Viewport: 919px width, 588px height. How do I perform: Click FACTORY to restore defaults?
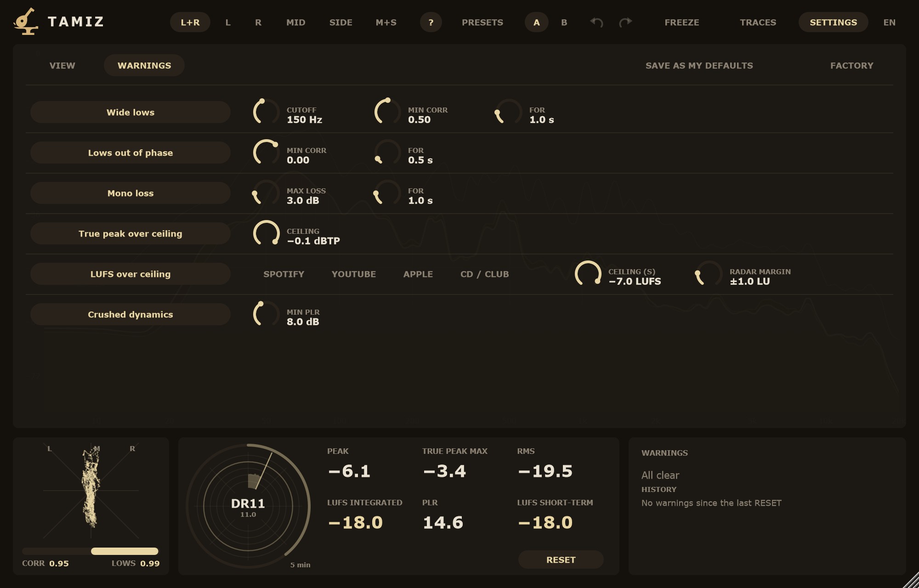click(852, 65)
